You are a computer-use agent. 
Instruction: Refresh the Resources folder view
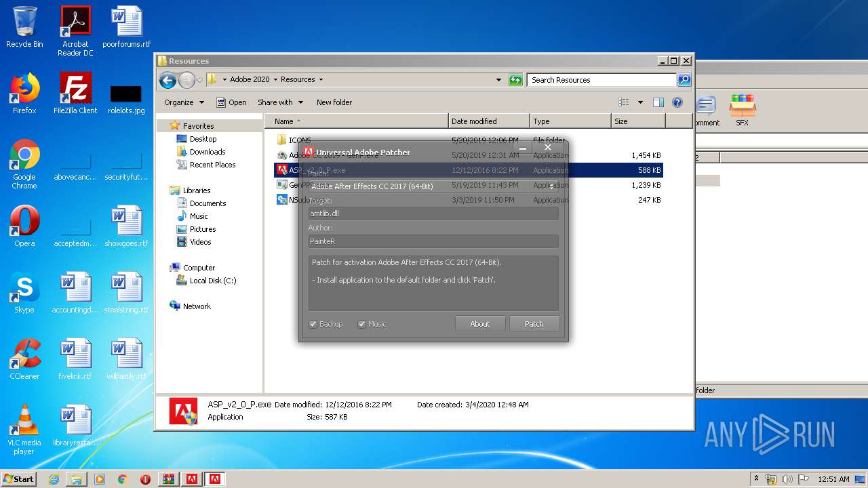point(515,79)
